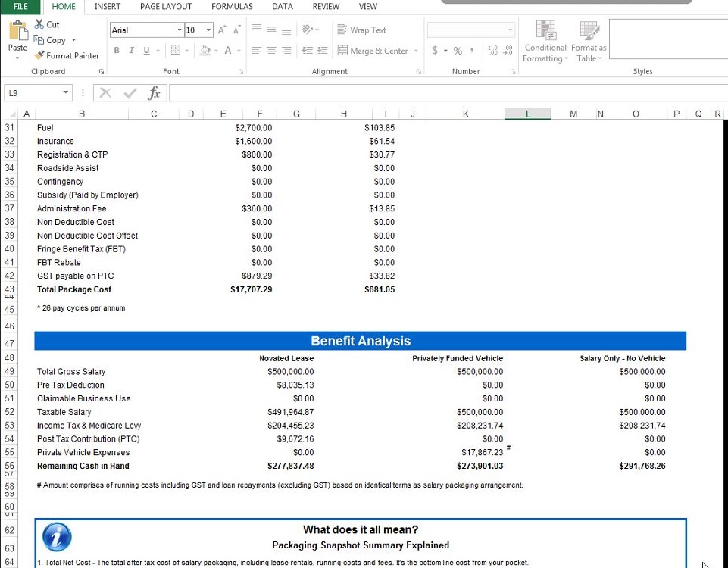Apply comma style format
This screenshot has height=568, width=728.
[x=472, y=50]
